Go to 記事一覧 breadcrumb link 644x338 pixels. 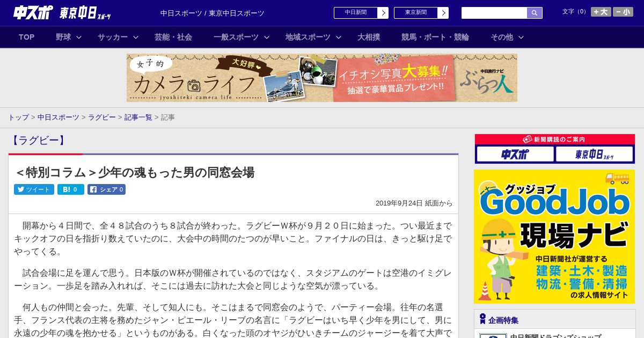click(138, 117)
